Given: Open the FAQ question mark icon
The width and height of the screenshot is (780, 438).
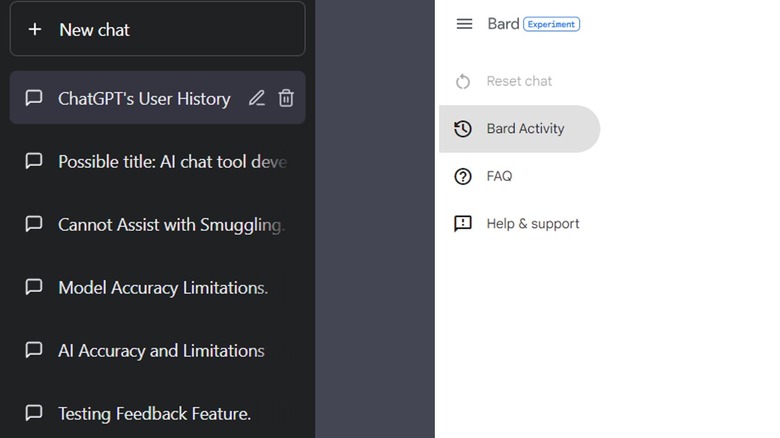Looking at the screenshot, I should point(463,176).
